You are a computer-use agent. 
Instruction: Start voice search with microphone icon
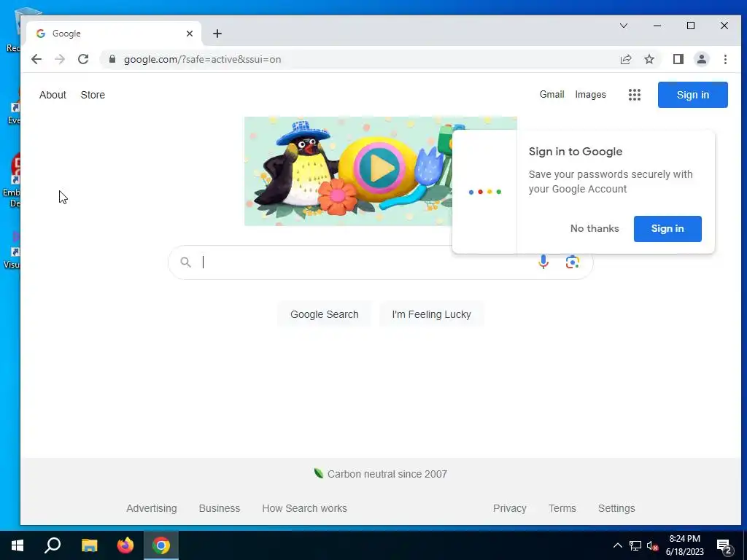click(x=543, y=262)
